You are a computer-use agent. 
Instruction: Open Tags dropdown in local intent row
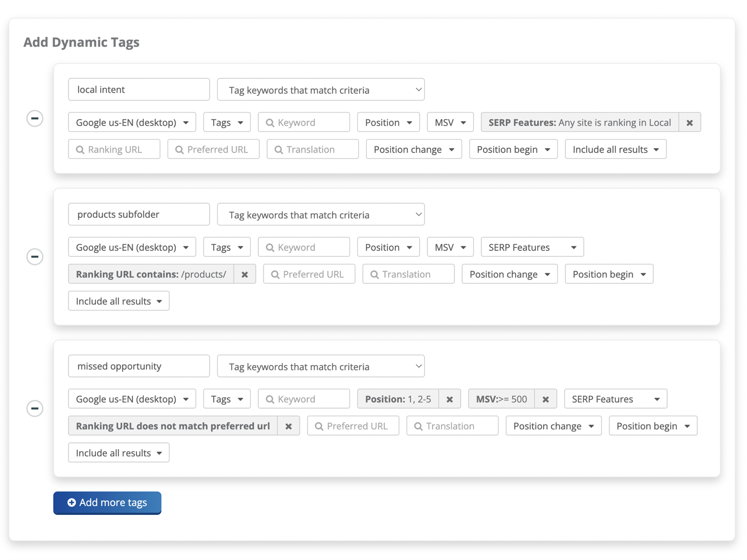227,122
